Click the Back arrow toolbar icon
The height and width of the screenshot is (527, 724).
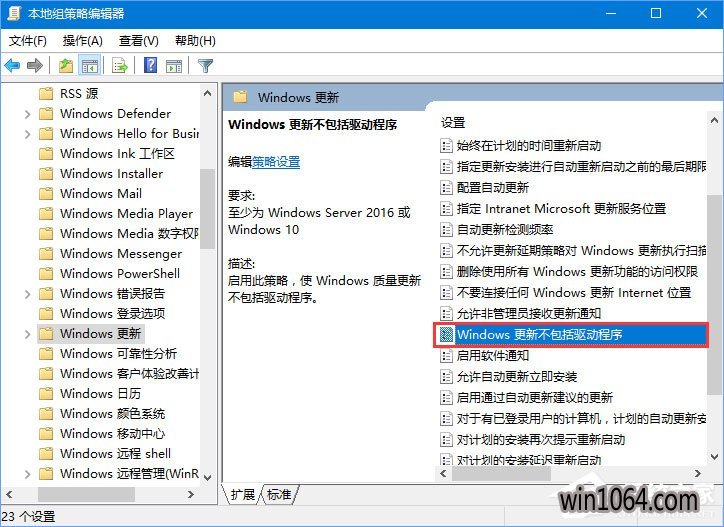click(12, 66)
